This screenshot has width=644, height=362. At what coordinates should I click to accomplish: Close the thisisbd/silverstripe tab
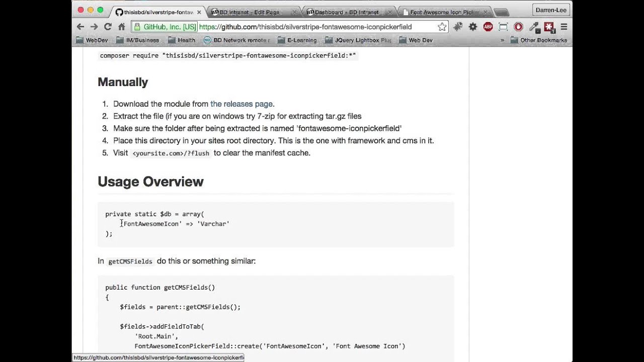tap(199, 12)
